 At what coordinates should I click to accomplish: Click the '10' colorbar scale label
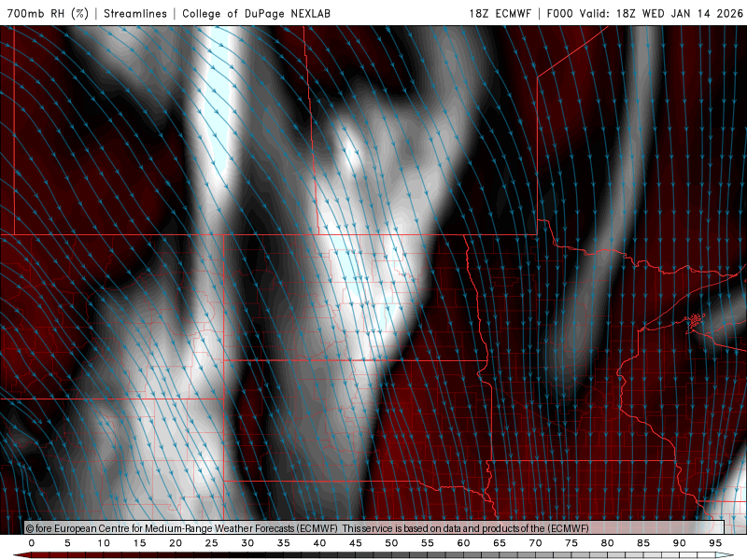click(104, 543)
